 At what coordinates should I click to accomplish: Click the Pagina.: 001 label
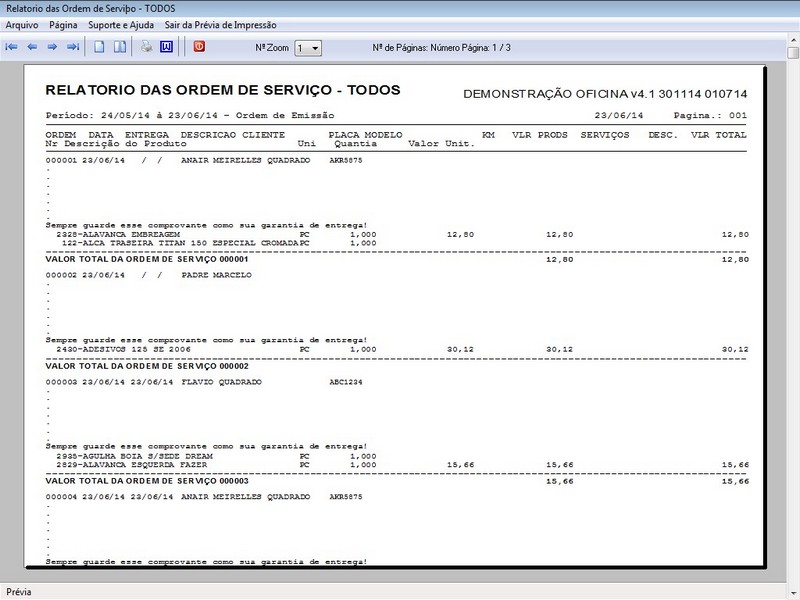tap(710, 115)
